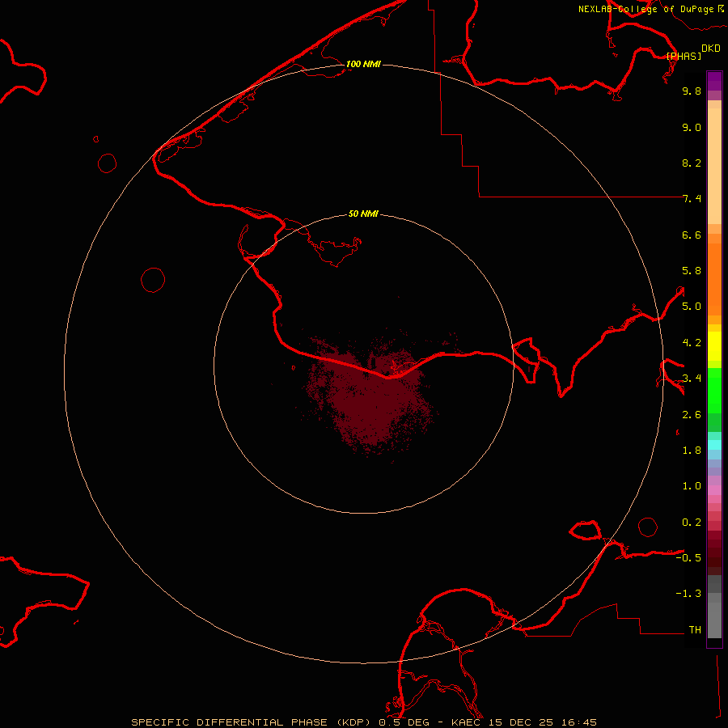Select the 100 NMI range ring label
728x728 pixels.
click(363, 64)
